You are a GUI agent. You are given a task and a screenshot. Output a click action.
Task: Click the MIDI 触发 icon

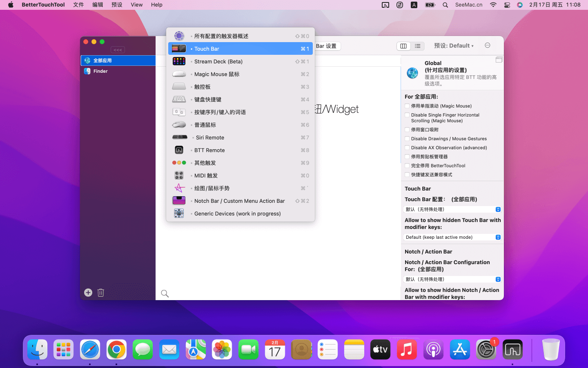coord(179,175)
